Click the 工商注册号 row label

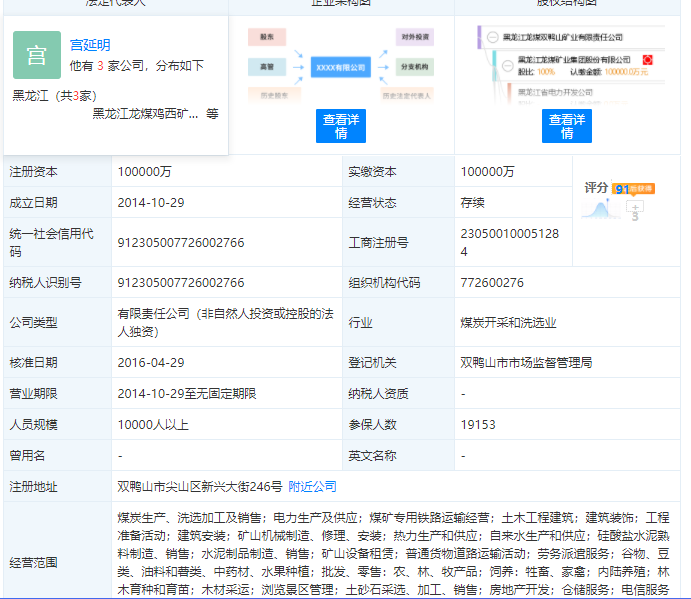click(379, 242)
